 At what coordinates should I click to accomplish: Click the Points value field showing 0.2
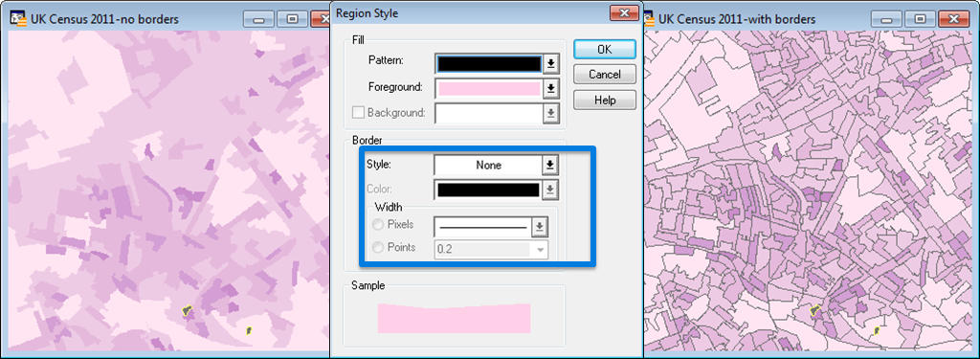click(482, 249)
